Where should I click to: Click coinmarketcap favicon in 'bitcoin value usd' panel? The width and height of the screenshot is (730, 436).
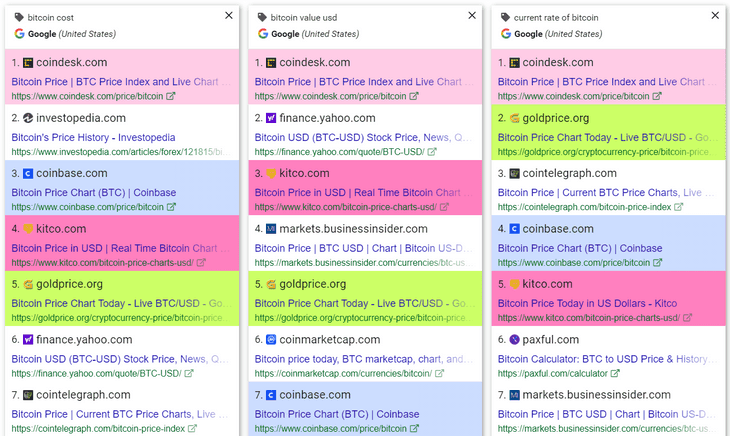click(x=271, y=340)
